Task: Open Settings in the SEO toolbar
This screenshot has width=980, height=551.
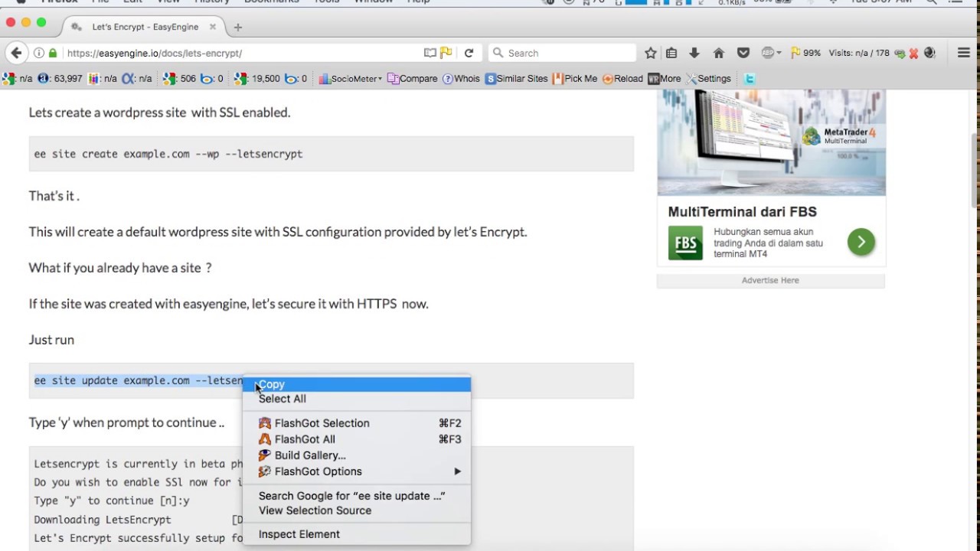Action: pos(709,78)
